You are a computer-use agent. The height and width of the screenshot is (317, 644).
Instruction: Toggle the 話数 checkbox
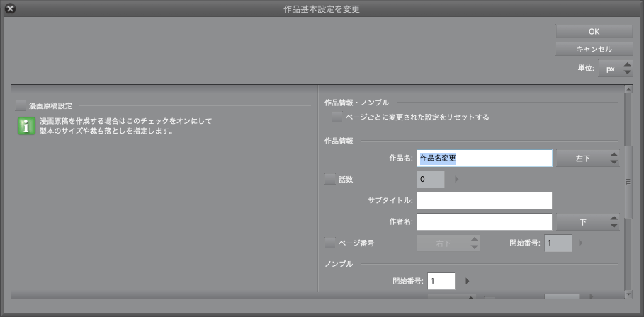330,180
